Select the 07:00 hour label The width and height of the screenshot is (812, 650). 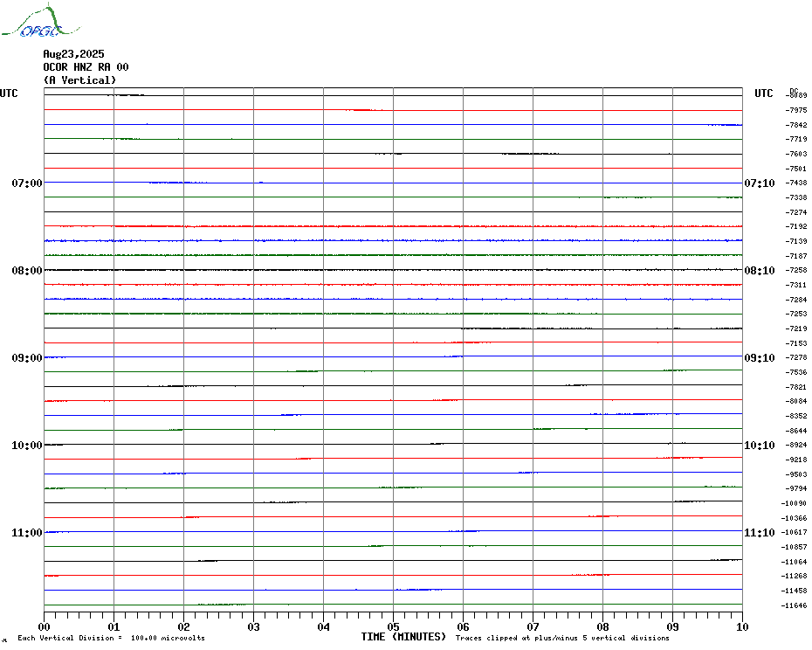point(27,183)
